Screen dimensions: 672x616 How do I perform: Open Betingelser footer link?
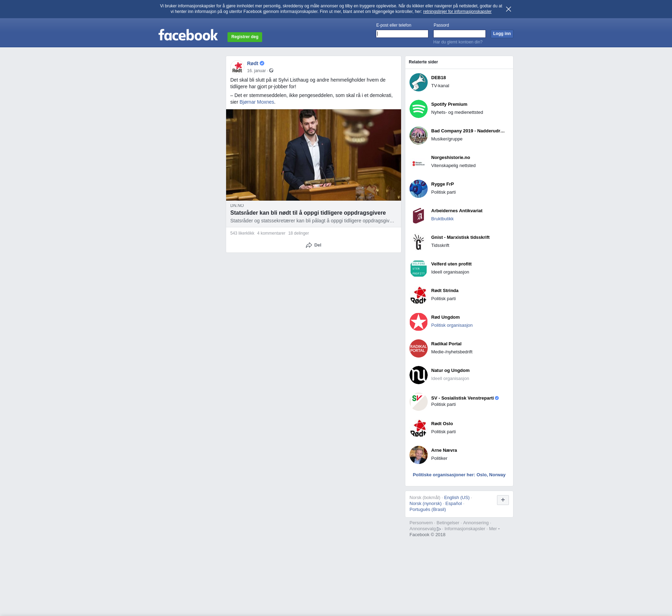point(448,523)
